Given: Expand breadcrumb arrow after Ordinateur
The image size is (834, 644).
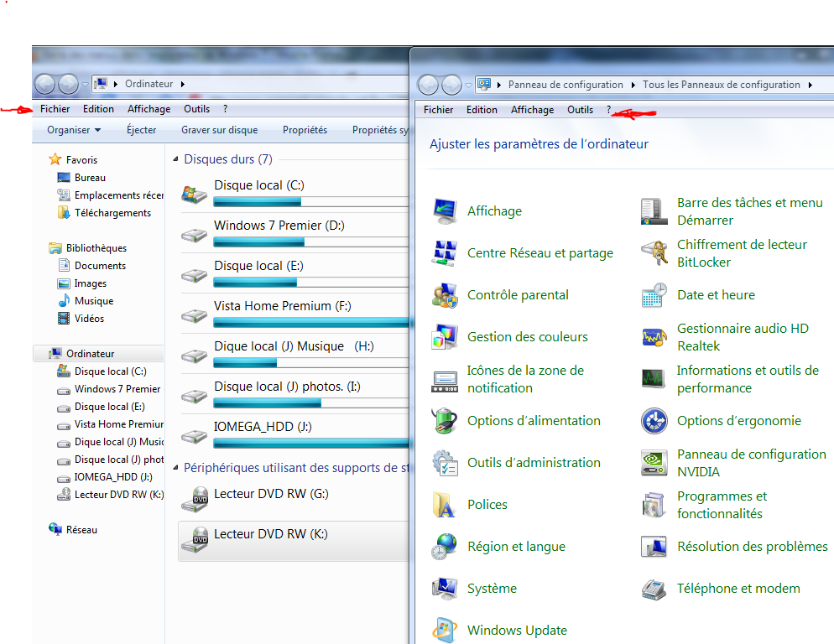Looking at the screenshot, I should coord(182,84).
